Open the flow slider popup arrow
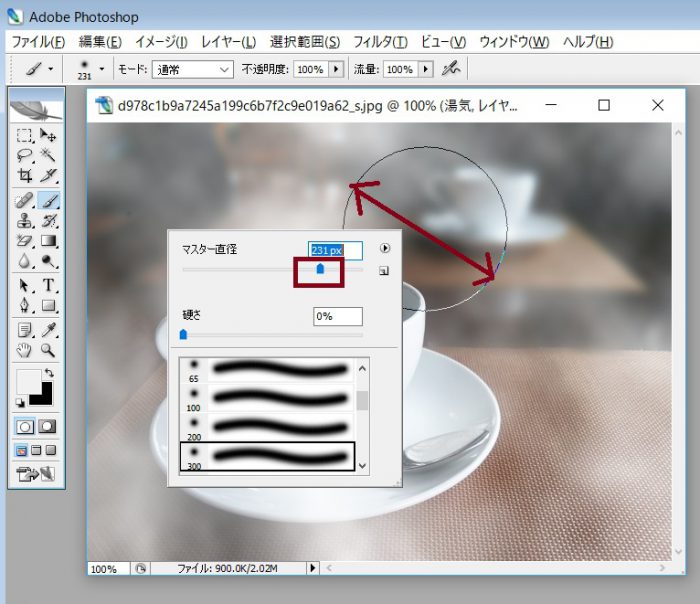 pos(426,69)
